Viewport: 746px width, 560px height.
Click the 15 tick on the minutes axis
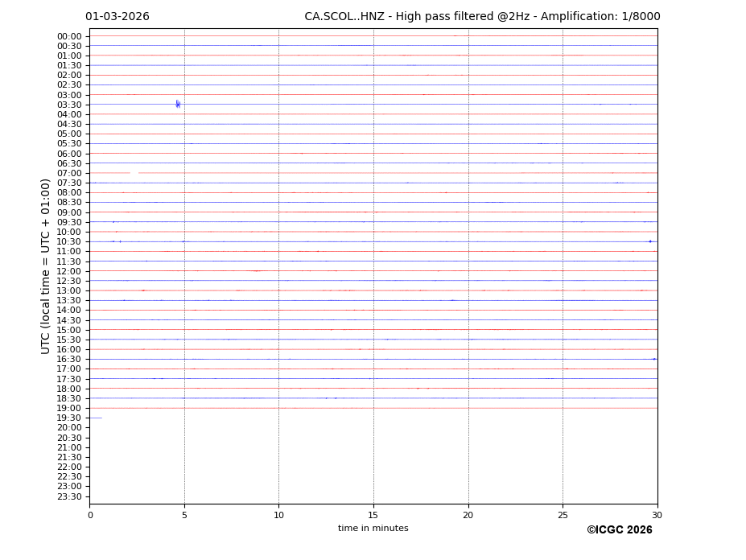(x=373, y=515)
